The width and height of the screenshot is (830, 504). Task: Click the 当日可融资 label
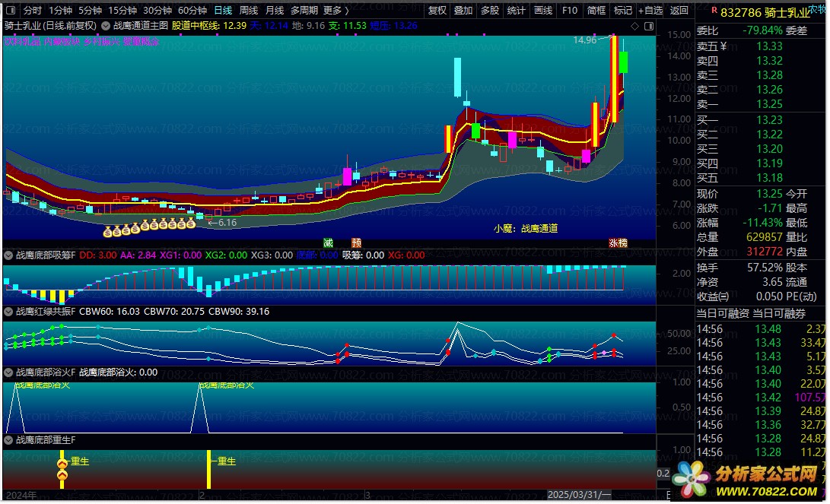[x=722, y=314]
